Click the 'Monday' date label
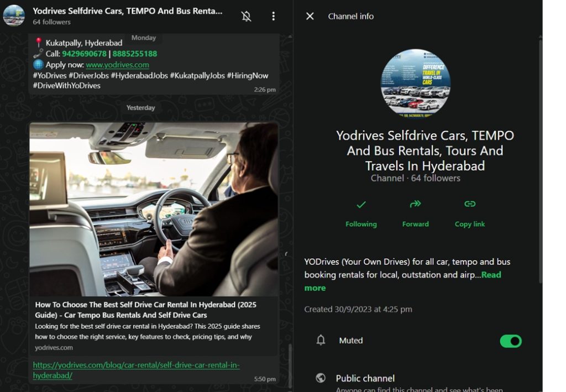 [x=144, y=38]
